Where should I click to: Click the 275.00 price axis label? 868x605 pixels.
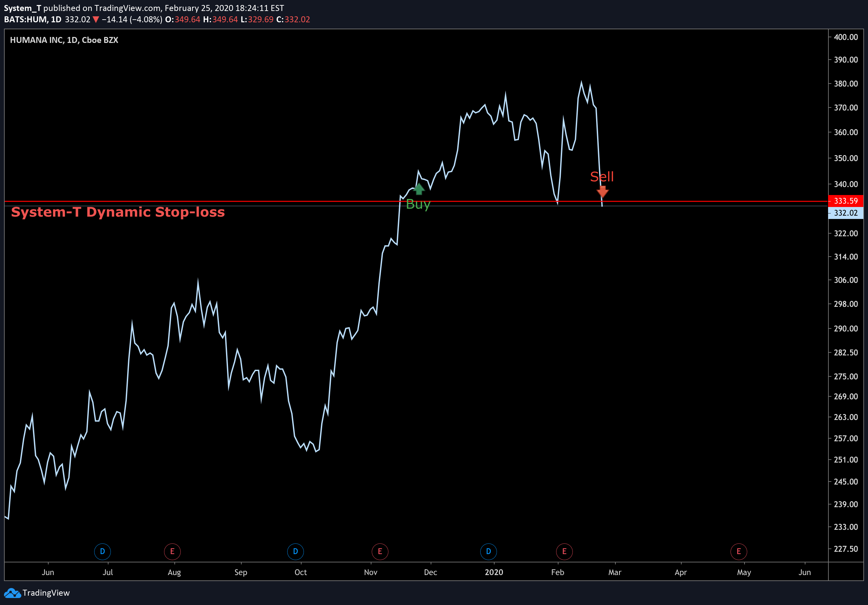pos(846,376)
